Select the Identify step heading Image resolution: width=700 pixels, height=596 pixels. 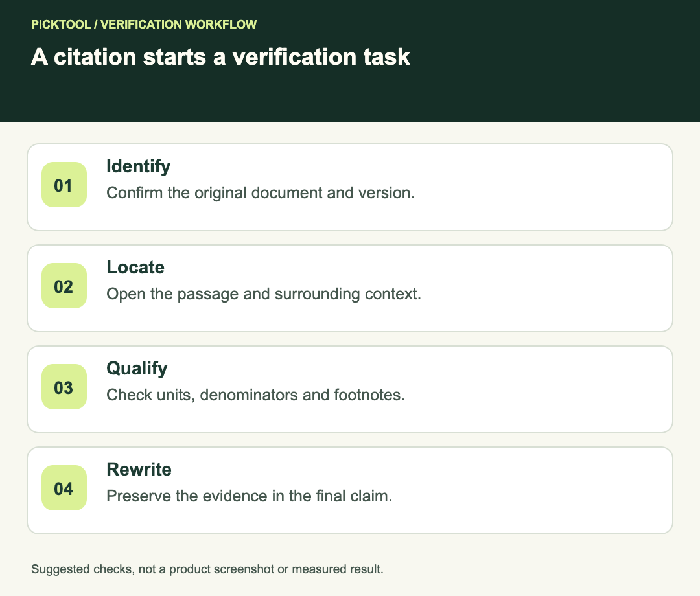click(139, 167)
